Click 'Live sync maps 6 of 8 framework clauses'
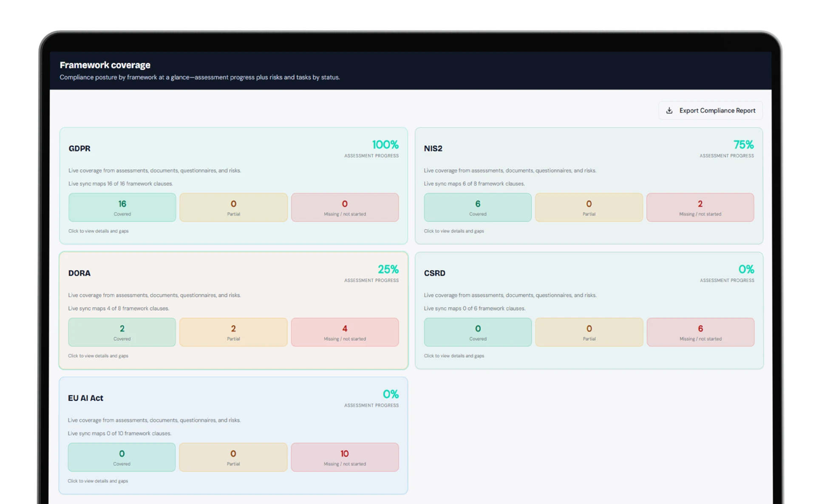 [x=474, y=184]
